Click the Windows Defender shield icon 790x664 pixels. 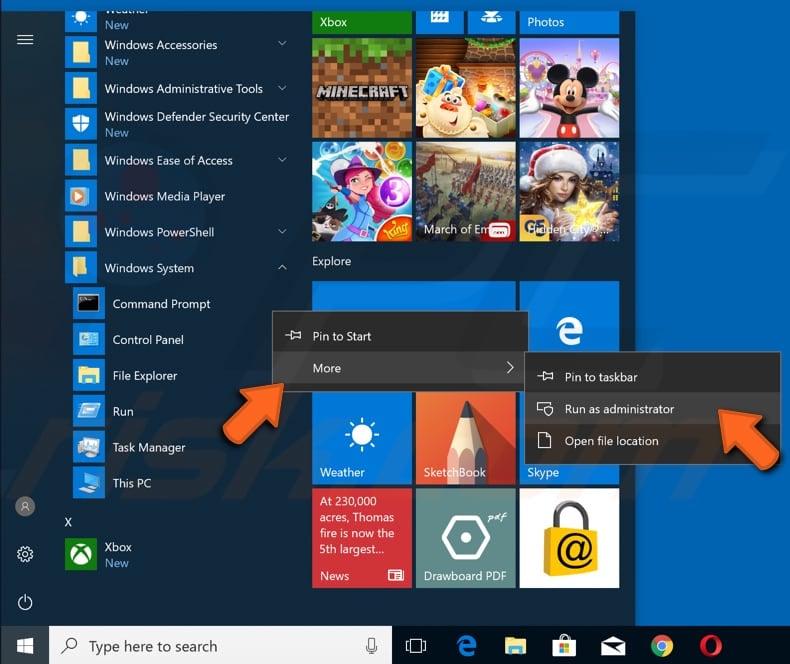(81, 123)
